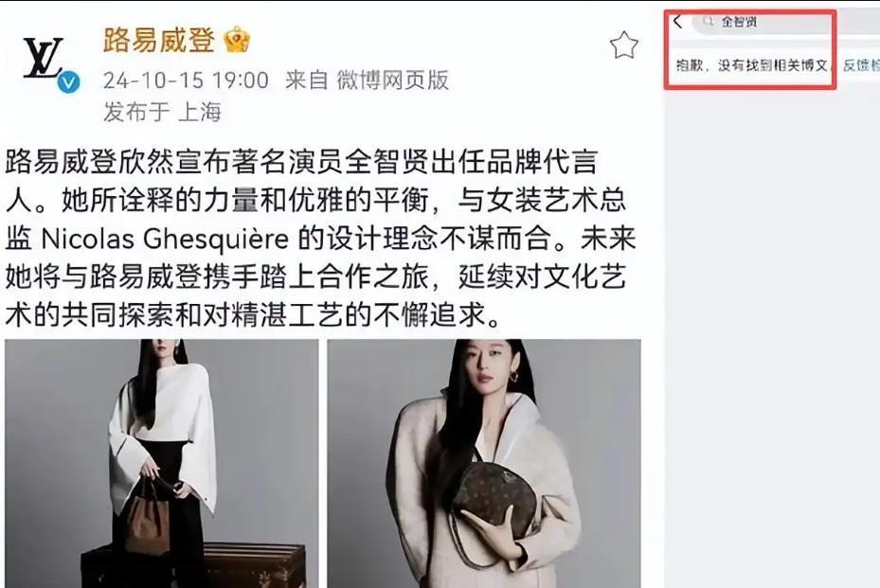Click the empty gray search results area
The width and height of the screenshot is (880, 588).
[772, 337]
